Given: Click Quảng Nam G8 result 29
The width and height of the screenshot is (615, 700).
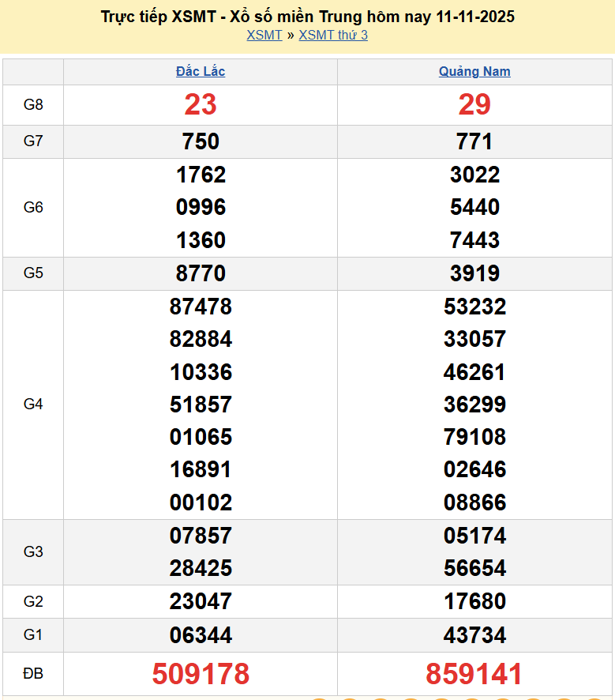Looking at the screenshot, I should click(474, 104).
